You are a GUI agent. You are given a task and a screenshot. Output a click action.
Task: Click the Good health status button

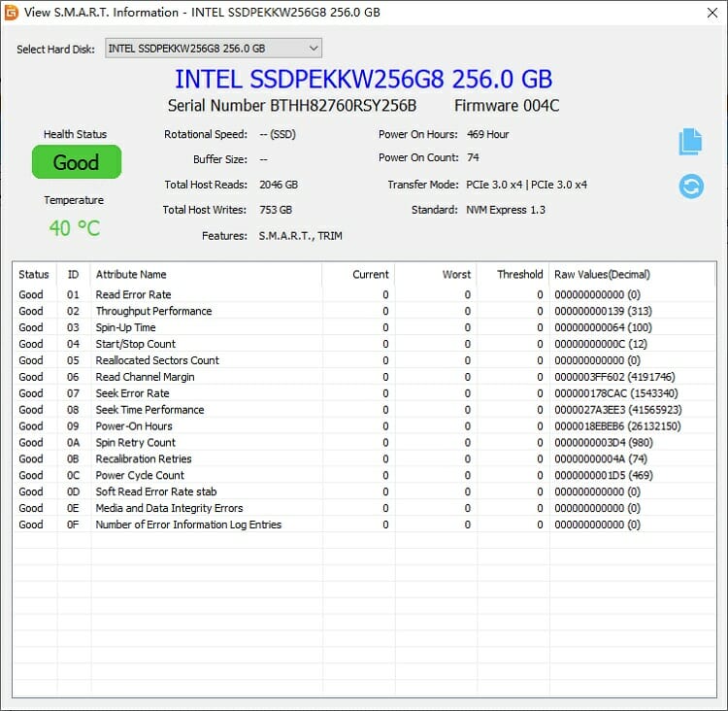point(76,162)
